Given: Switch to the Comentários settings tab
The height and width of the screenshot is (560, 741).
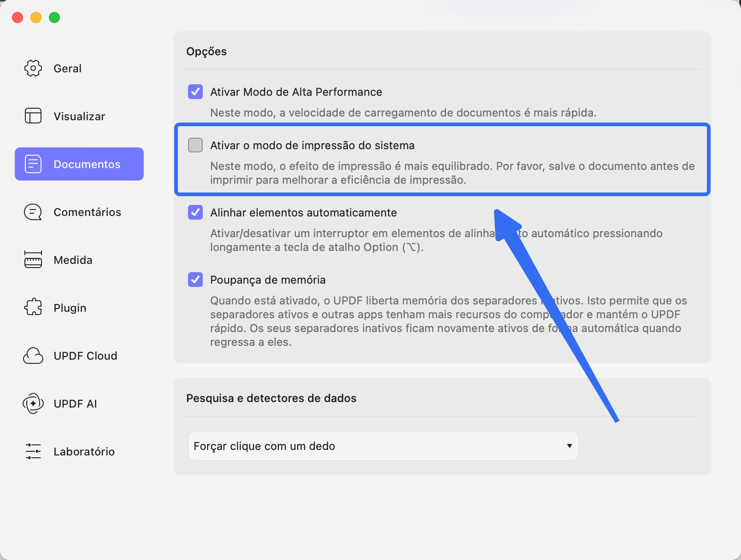Looking at the screenshot, I should tap(87, 212).
